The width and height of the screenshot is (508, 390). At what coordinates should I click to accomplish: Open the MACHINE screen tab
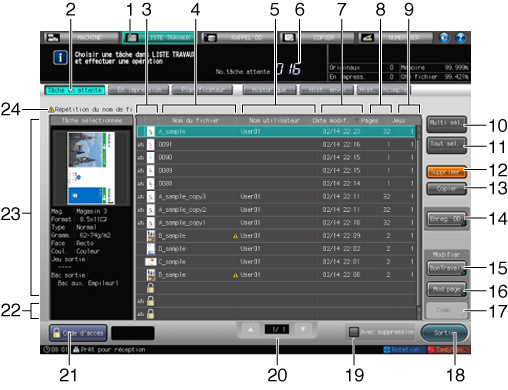pos(81,38)
